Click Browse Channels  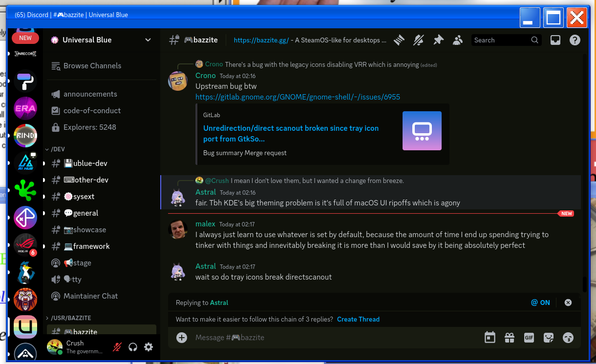coord(102,66)
